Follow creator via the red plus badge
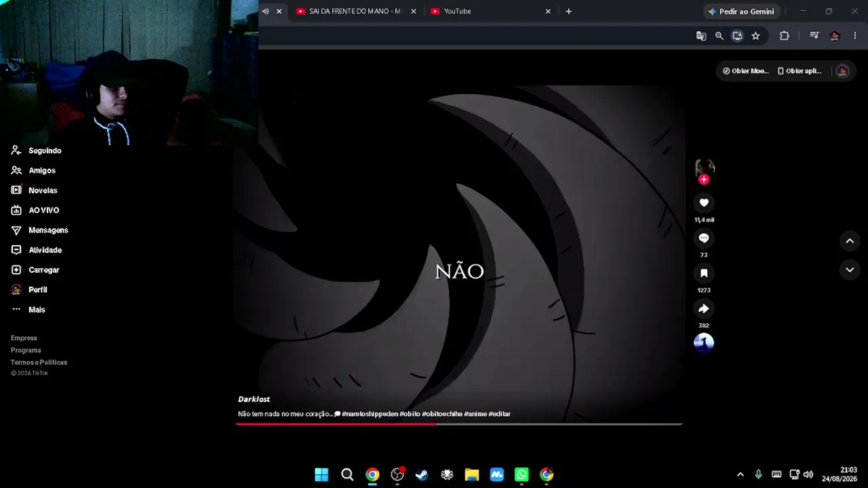The image size is (868, 488). (x=704, y=180)
